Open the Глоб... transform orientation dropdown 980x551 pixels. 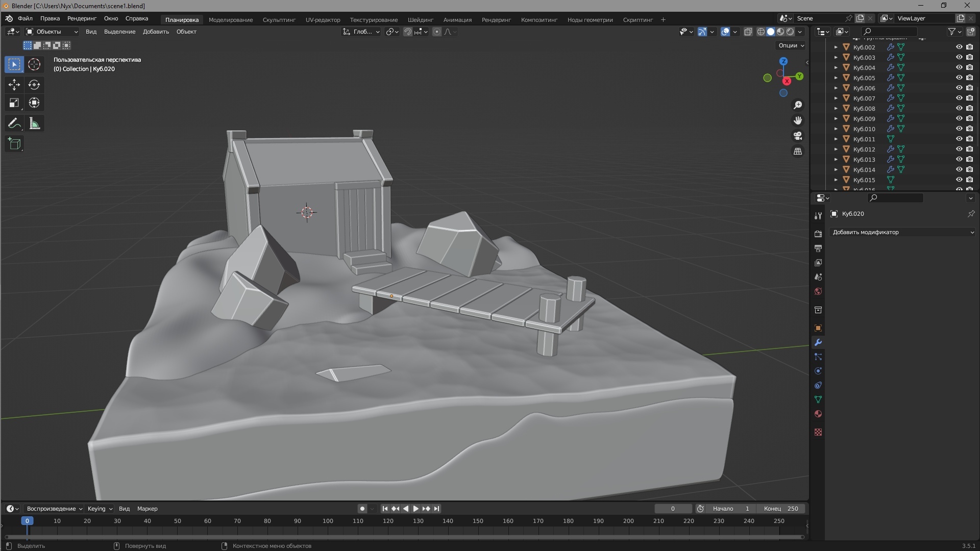tap(361, 32)
